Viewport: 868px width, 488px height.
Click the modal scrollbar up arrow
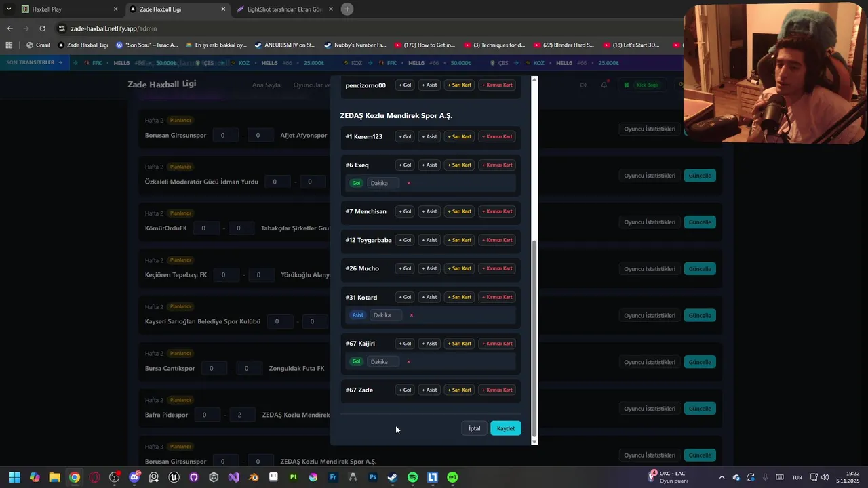pos(534,80)
